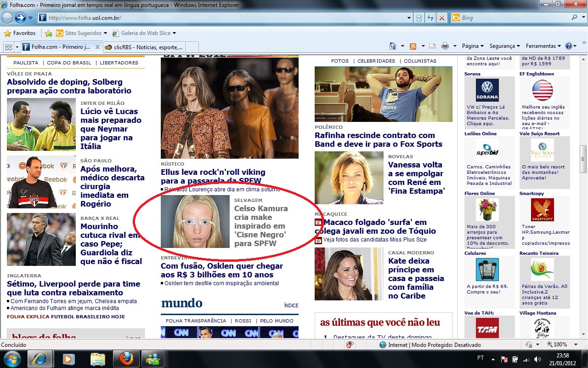This screenshot has width=588, height=368.
Task: Click the address bar URL field
Action: [x=225, y=18]
